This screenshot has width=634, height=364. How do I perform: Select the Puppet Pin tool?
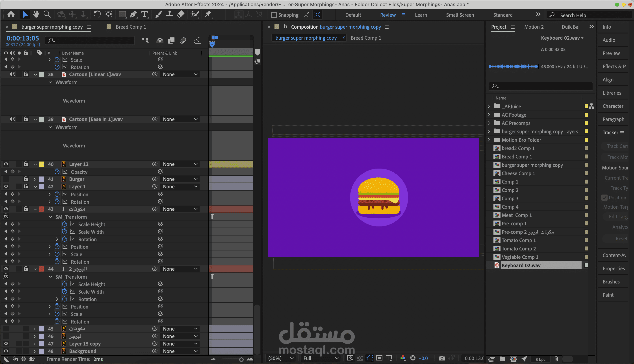point(208,15)
